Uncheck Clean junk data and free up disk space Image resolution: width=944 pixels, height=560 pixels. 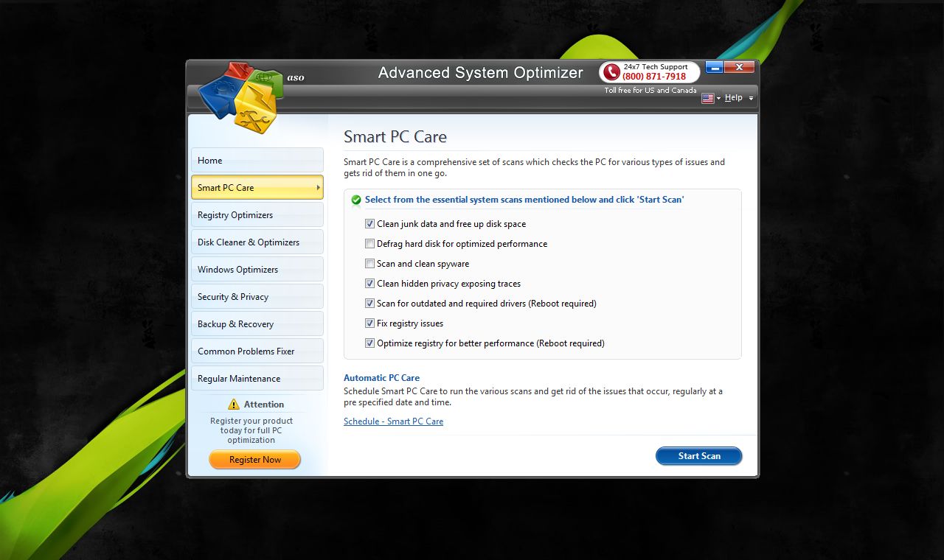[370, 223]
